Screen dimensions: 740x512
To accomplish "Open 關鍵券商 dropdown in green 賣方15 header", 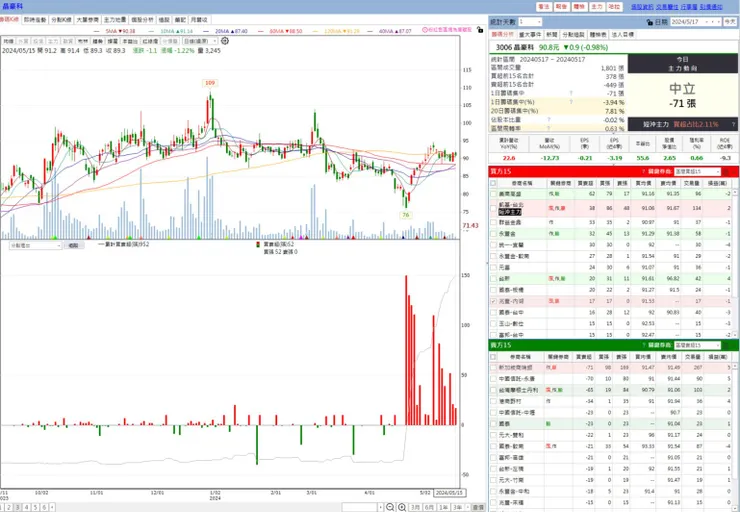I will click(697, 345).
